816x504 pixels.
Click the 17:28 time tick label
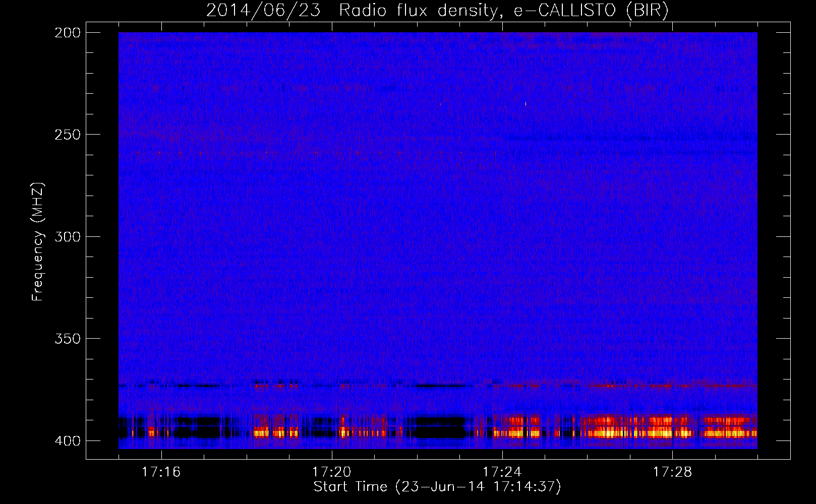tap(672, 472)
